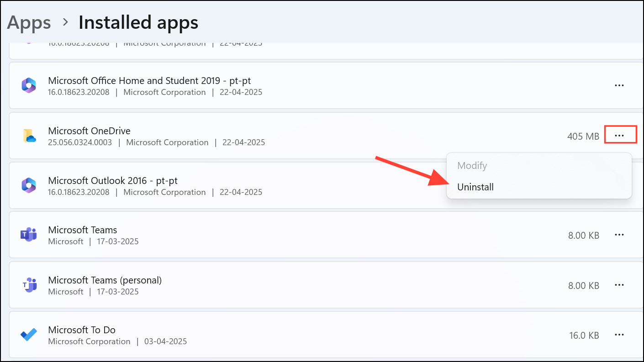
Task: Open more options for Microsoft Teams (personal)
Action: 619,285
